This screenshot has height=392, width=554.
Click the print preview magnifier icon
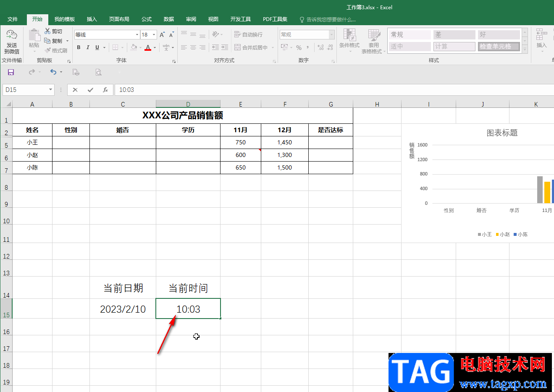98,72
